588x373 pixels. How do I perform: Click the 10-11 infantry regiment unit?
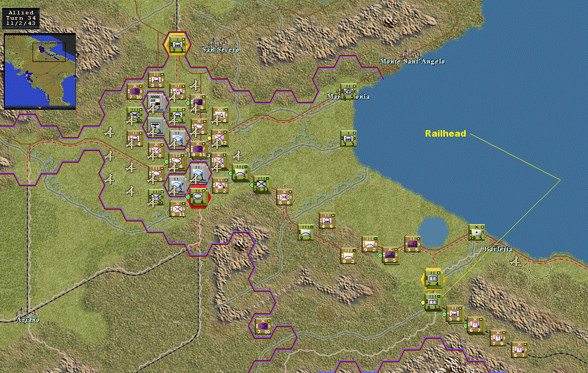262,185
